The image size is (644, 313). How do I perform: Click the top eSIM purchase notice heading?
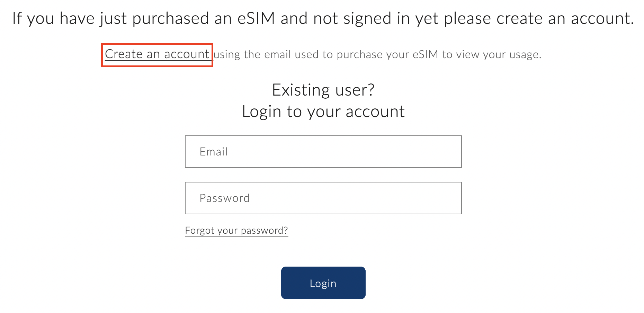pyautogui.click(x=323, y=18)
